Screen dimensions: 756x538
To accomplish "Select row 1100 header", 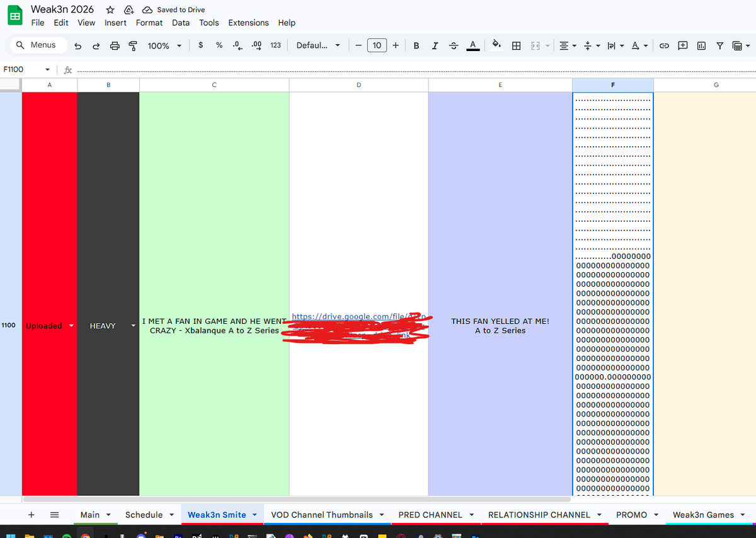I will pyautogui.click(x=11, y=325).
